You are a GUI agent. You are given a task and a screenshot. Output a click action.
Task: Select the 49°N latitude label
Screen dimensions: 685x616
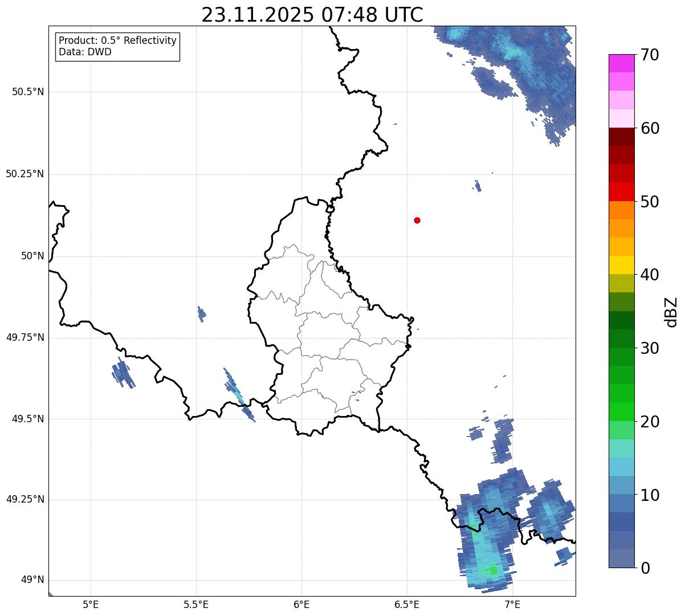(32, 580)
